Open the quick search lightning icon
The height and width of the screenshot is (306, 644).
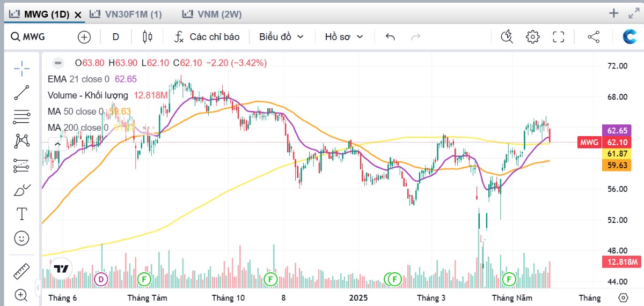[507, 37]
